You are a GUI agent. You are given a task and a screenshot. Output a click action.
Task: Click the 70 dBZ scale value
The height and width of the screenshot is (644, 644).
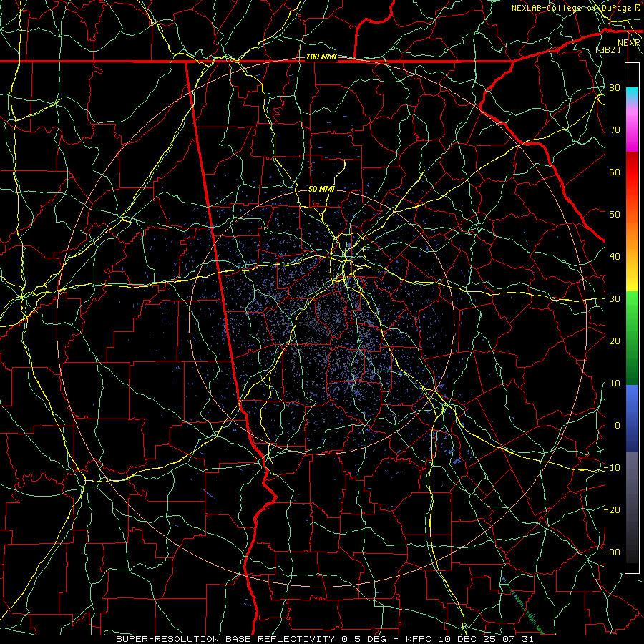click(615, 130)
